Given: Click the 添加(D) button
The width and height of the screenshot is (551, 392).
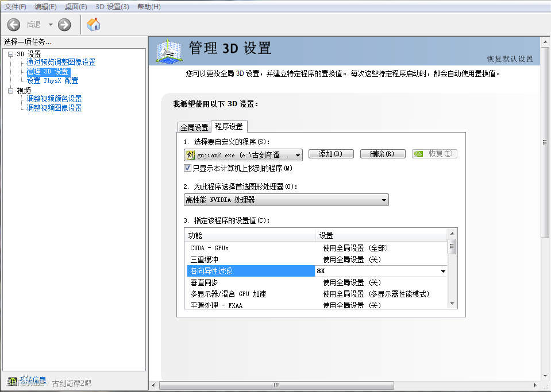Looking at the screenshot, I should coord(331,154).
